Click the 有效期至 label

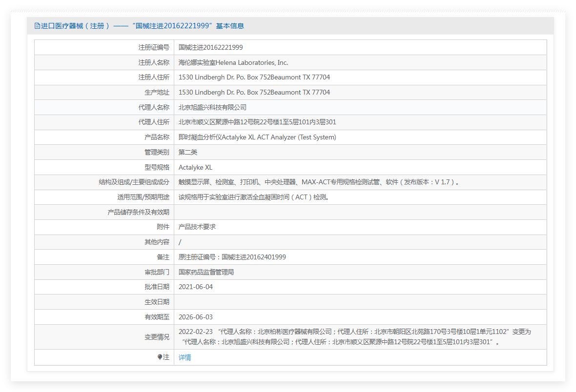pyautogui.click(x=157, y=317)
